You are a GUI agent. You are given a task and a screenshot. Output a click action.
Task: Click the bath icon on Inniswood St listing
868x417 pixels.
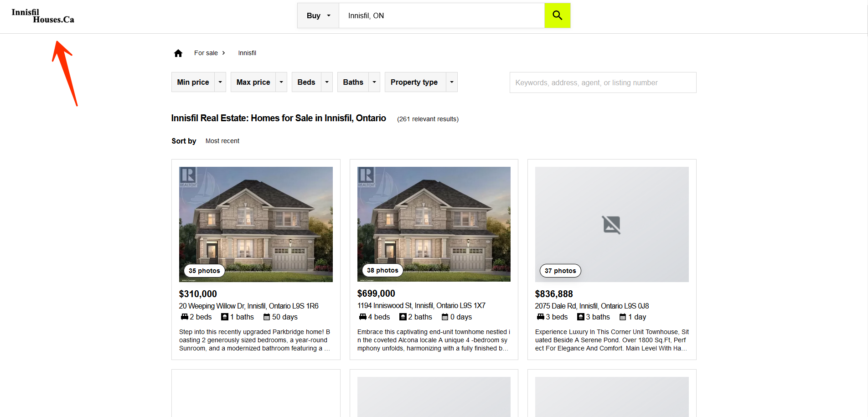pyautogui.click(x=403, y=317)
